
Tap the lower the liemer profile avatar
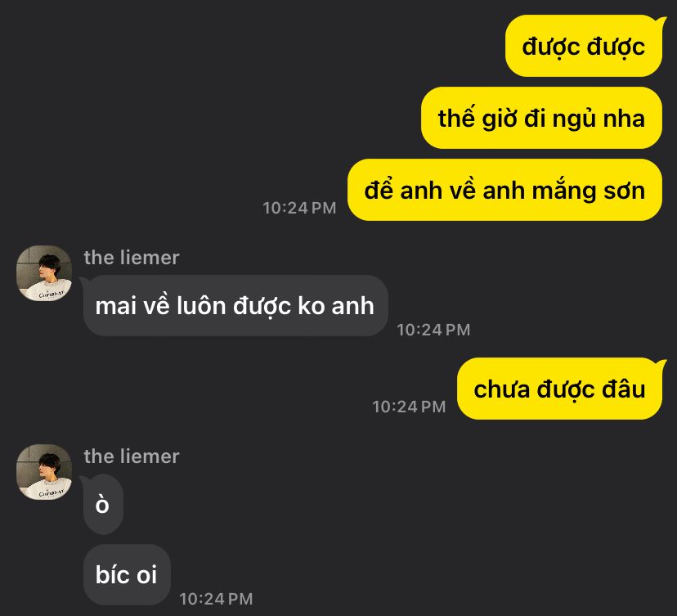pos(44,472)
